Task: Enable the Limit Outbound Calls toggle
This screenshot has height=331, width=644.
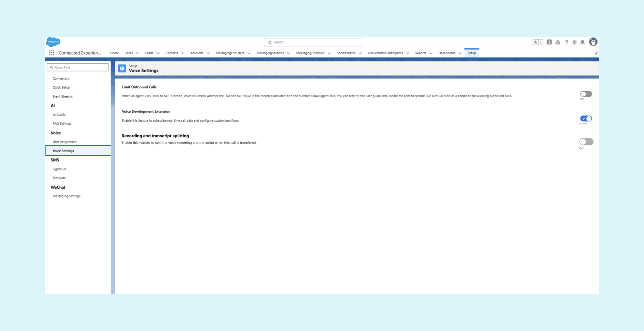Action: 586,94
